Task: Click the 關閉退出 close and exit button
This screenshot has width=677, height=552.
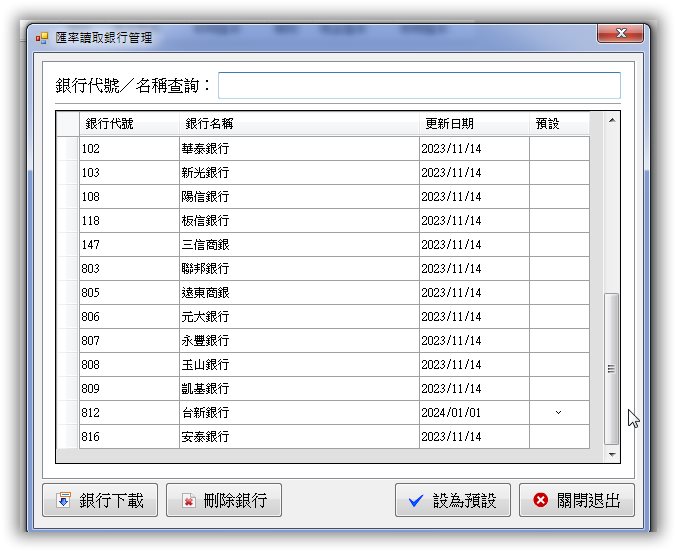Action: [x=576, y=500]
